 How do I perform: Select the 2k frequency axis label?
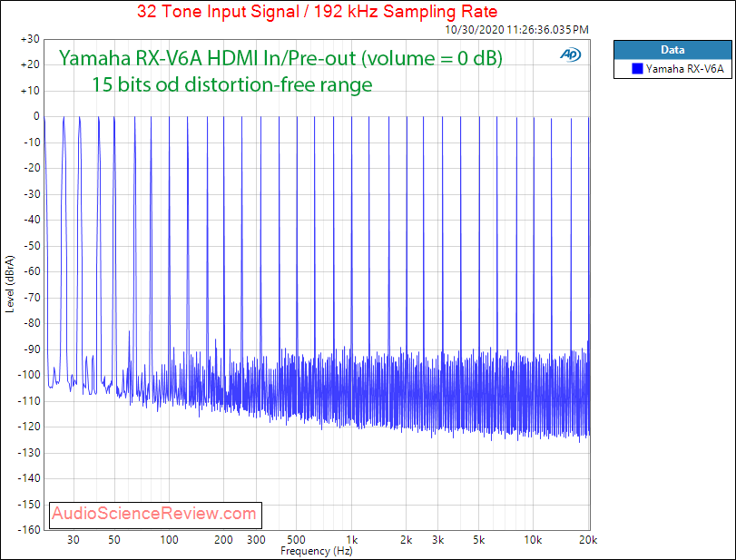click(406, 540)
